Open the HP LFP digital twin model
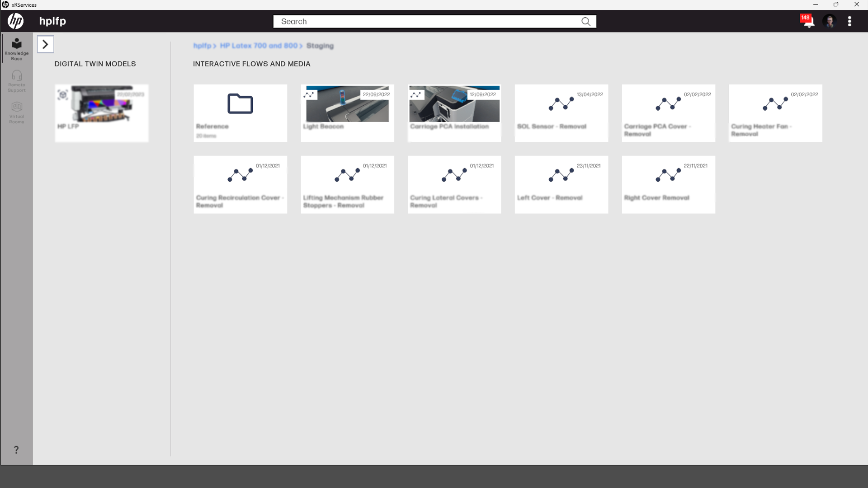868x488 pixels. click(x=101, y=113)
